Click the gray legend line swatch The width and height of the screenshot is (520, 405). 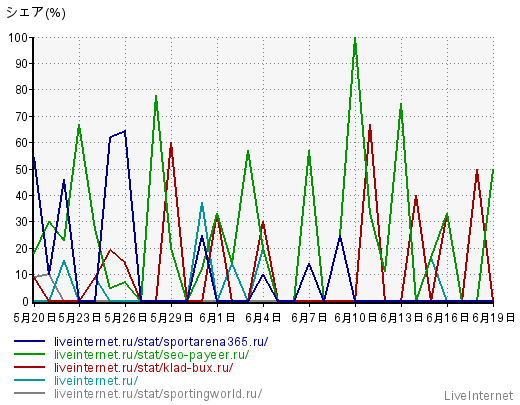point(29,393)
